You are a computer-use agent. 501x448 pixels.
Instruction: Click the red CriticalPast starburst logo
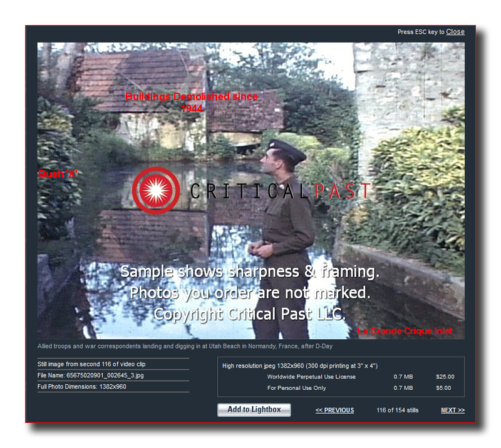pos(155,191)
